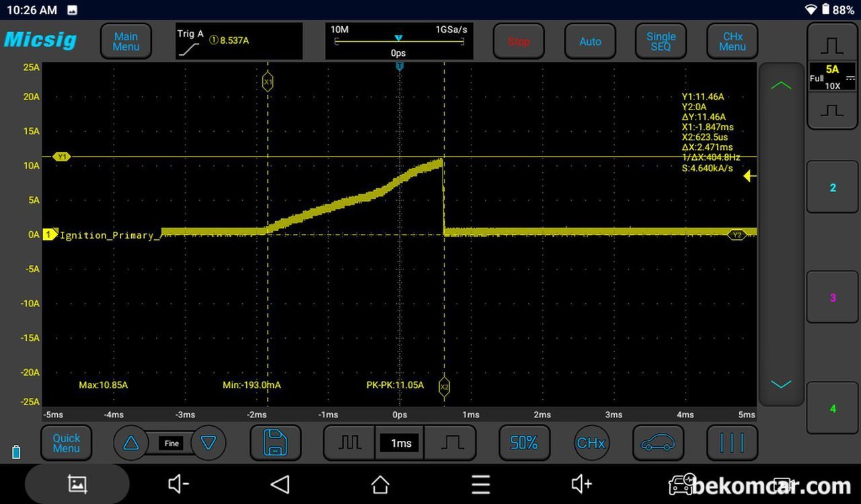Tap the memory depth position bar
The height and width of the screenshot is (504, 861).
pyautogui.click(x=399, y=41)
